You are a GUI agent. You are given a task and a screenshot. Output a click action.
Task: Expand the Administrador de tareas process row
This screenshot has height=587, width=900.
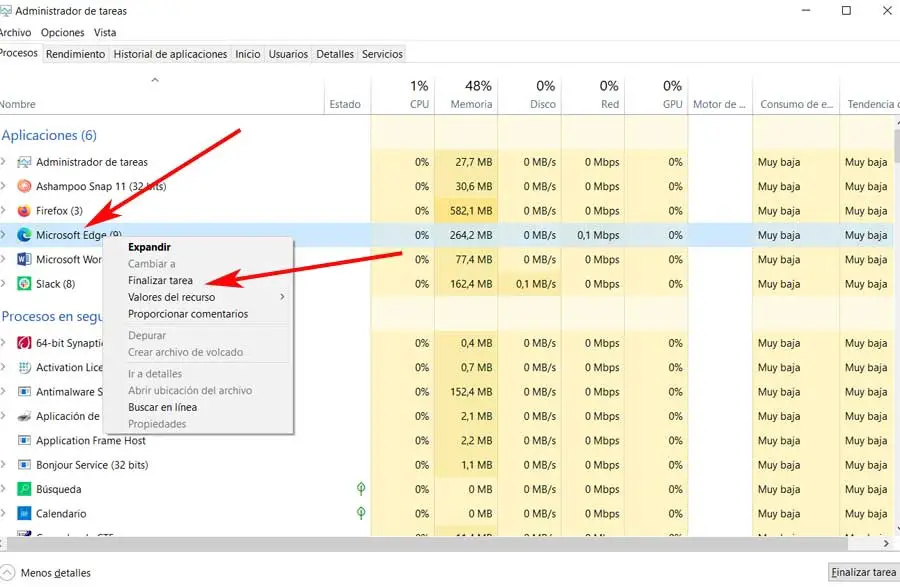tap(3, 162)
